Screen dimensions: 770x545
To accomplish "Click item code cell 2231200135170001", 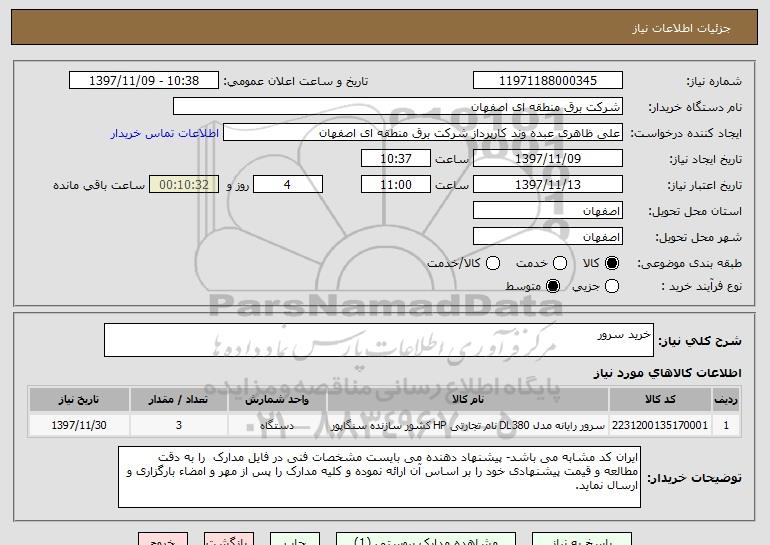I will pos(660,425).
